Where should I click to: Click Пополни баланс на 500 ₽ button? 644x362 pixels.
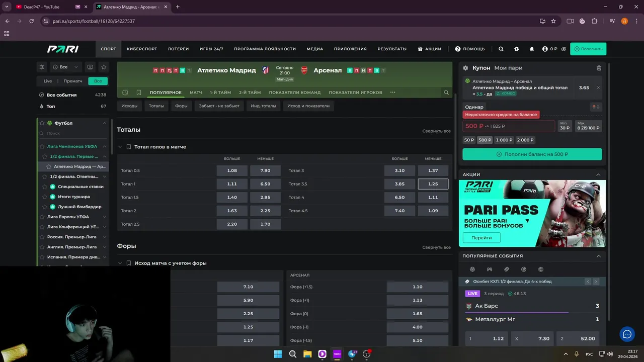[532, 154]
